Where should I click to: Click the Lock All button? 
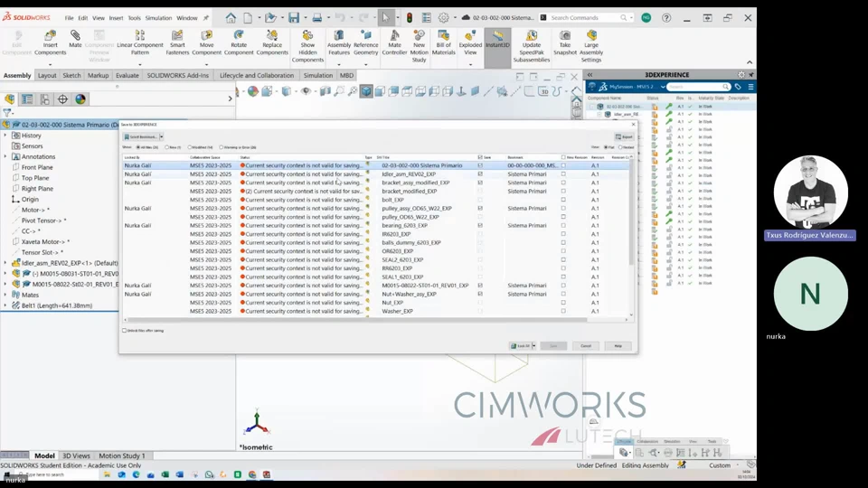(x=521, y=346)
